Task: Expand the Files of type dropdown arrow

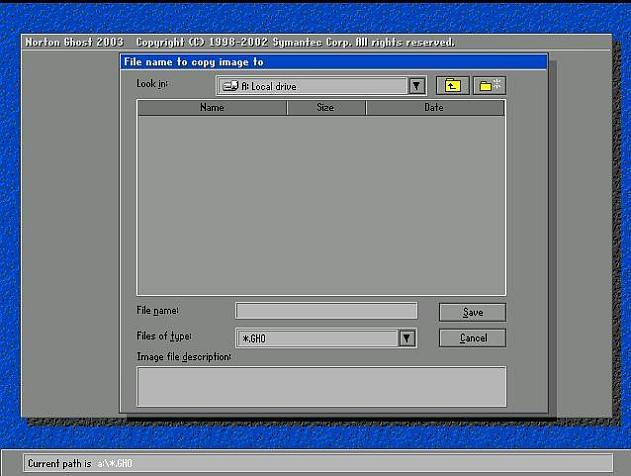Action: 407,338
